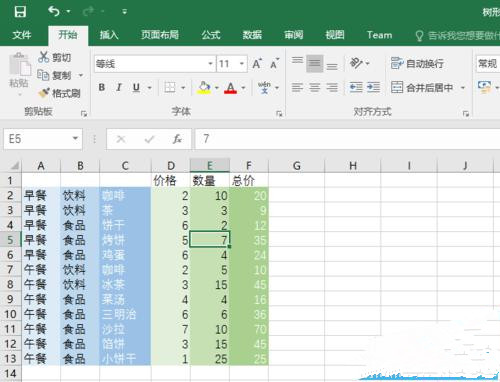Switch to the Team ribbon tab
This screenshot has height=382, width=500.
(x=379, y=35)
